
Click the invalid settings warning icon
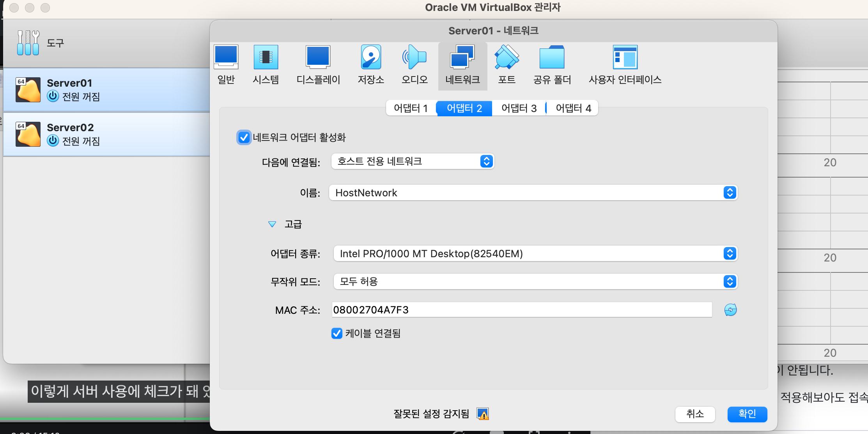(483, 414)
